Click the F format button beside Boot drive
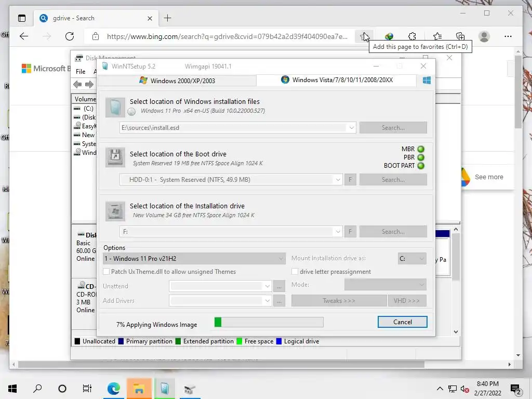The height and width of the screenshot is (399, 532). [x=350, y=180]
